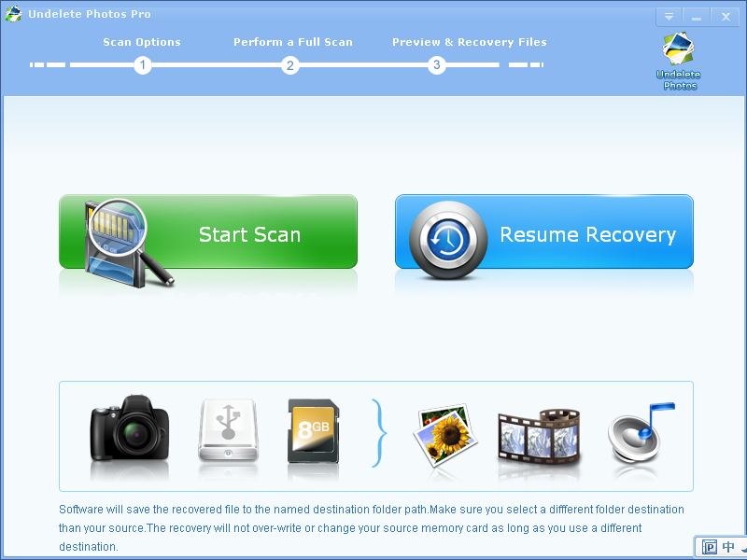Select step 3 Preview Recovery marker
The image size is (747, 560).
point(436,65)
